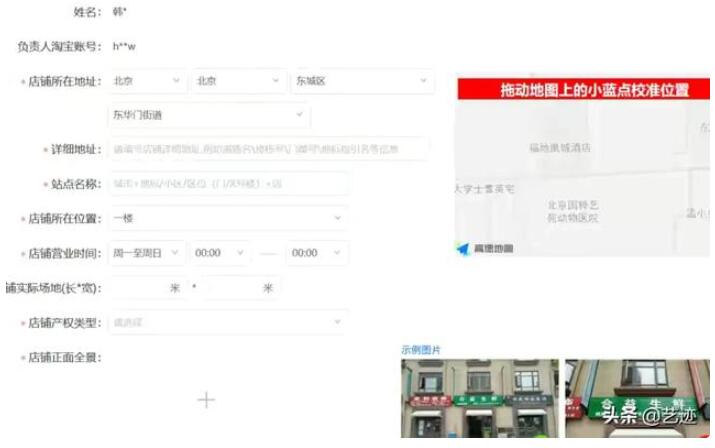Image resolution: width=715 pixels, height=448 pixels.
Task: Open the 周一至周日 business days dropdown
Action: click(x=147, y=253)
